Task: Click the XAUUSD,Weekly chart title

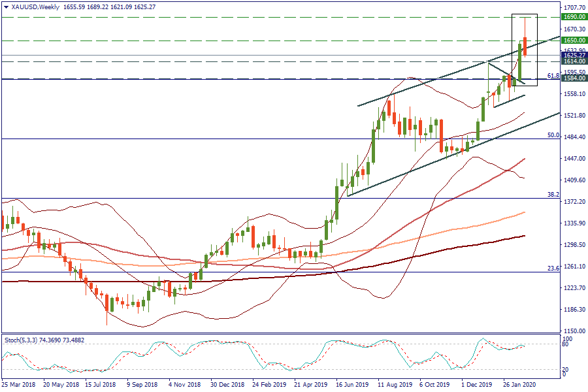Action: click(34, 7)
